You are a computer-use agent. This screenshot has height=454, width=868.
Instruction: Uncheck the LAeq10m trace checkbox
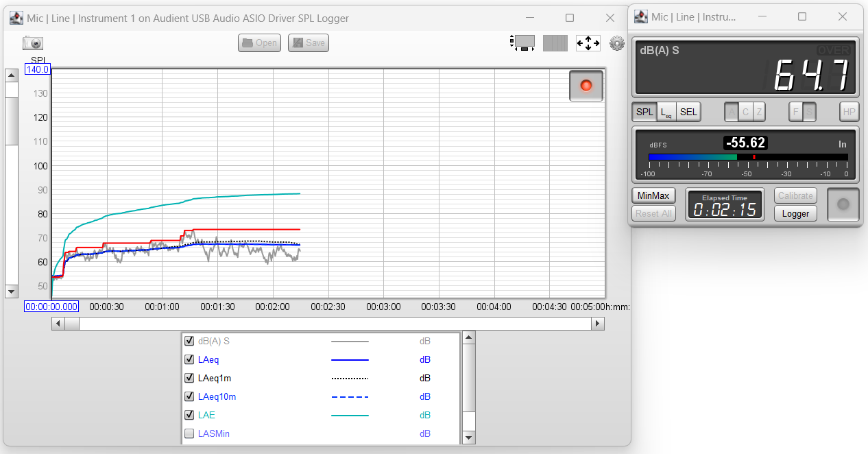(189, 396)
